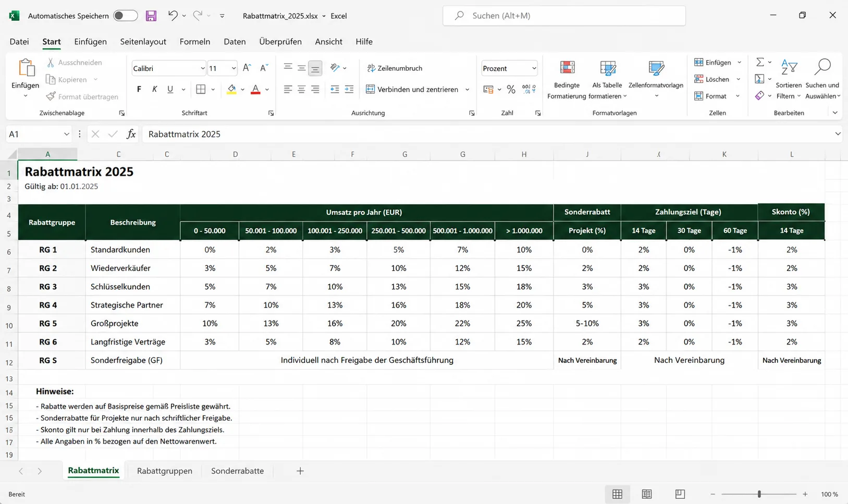Click the Suchen search field
Viewport: 848px width, 504px height.
click(x=564, y=16)
